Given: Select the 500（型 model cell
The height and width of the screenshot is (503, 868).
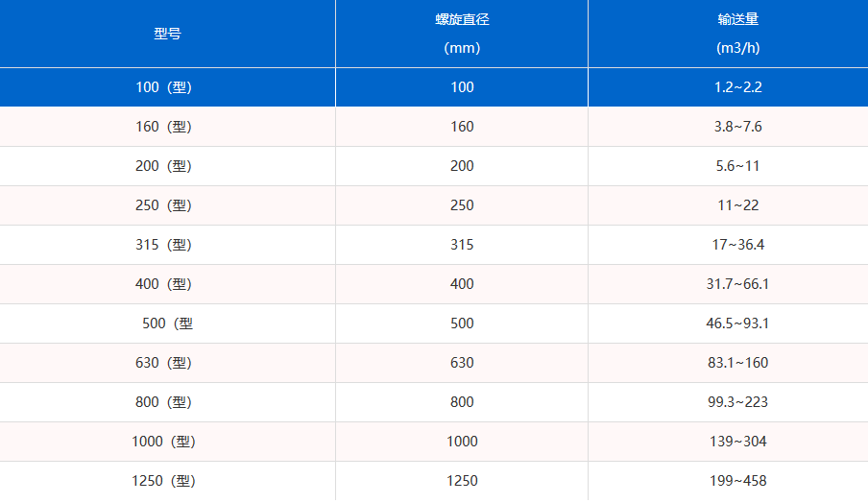Looking at the screenshot, I should tap(167, 323).
